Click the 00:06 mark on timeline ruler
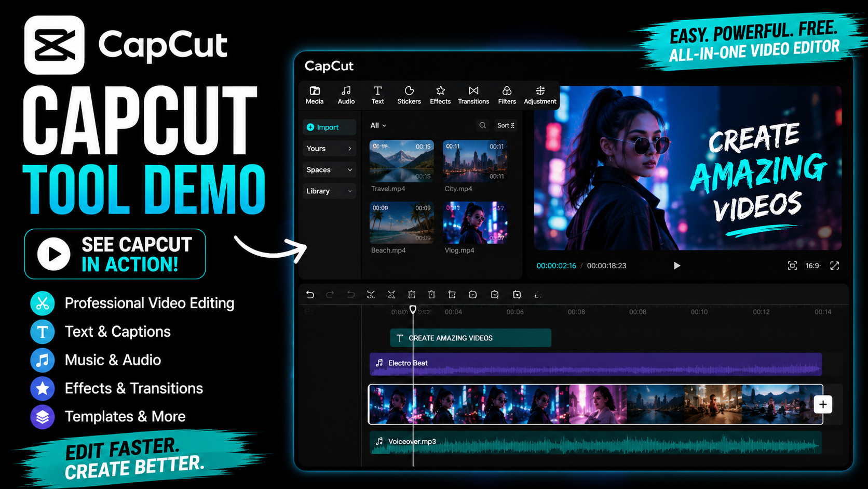868x489 pixels. click(515, 312)
